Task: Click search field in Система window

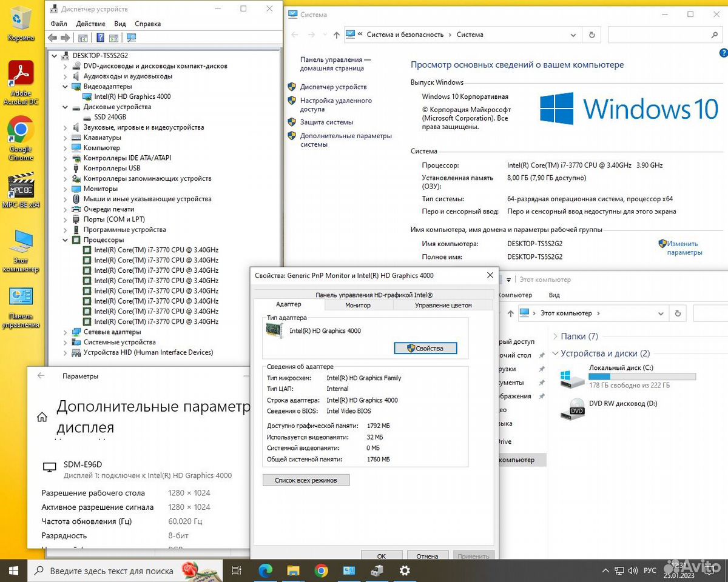Action: [x=666, y=35]
